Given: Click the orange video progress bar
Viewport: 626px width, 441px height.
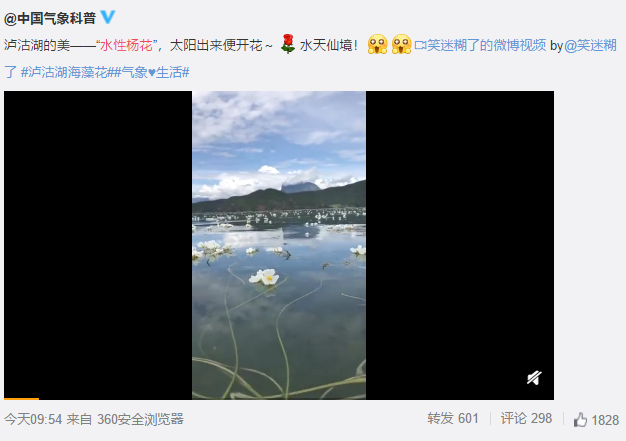Looking at the screenshot, I should pos(22,398).
